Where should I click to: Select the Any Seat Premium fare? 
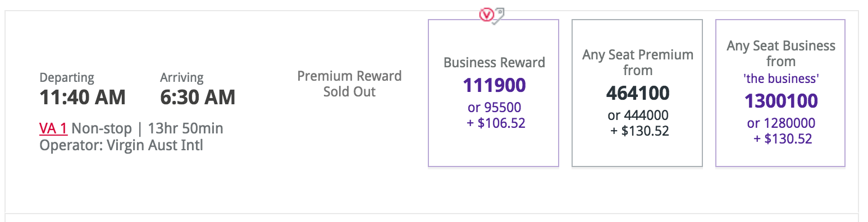click(637, 93)
